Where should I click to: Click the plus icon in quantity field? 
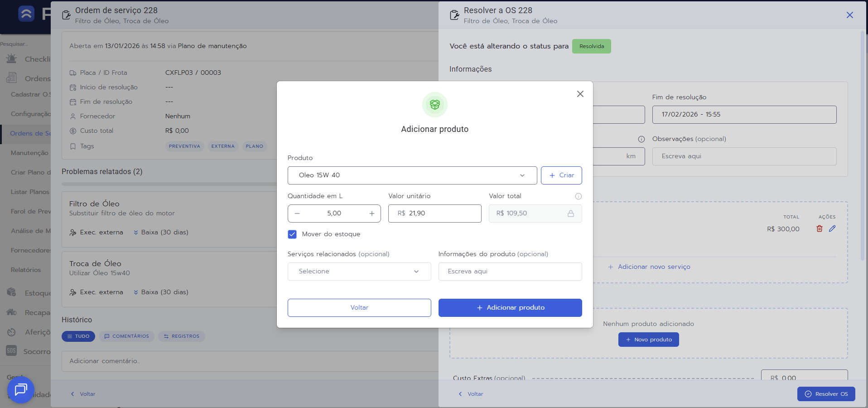[x=371, y=214]
